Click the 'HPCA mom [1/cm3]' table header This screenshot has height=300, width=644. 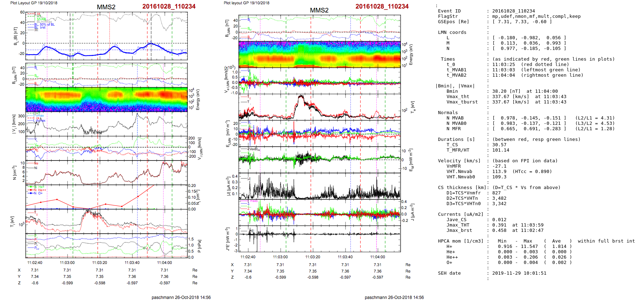coord(461,241)
